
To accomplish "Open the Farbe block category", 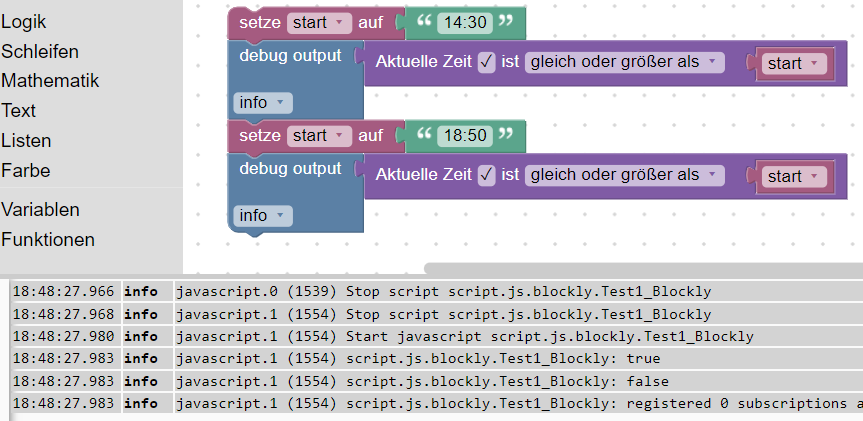I will [26, 170].
